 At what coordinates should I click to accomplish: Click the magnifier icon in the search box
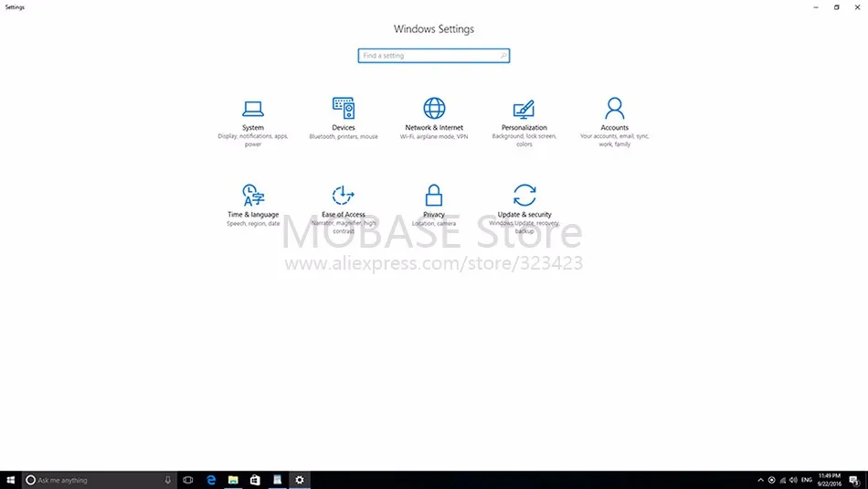(503, 56)
